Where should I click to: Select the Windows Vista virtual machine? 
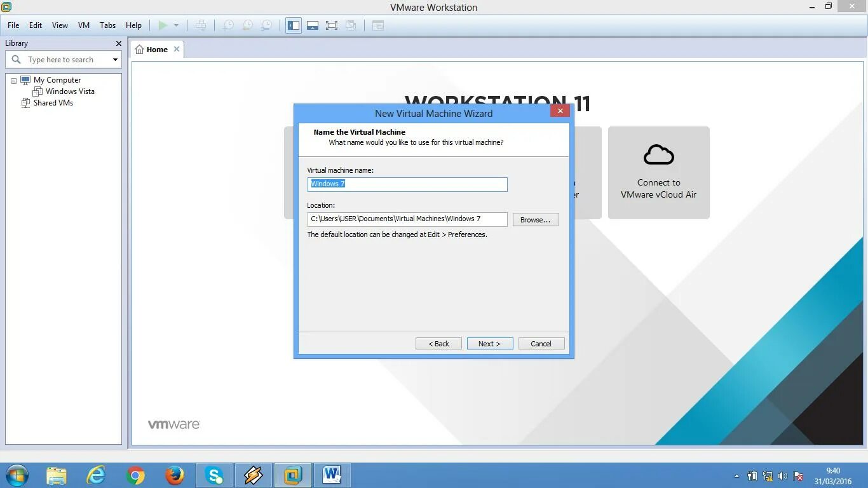70,91
